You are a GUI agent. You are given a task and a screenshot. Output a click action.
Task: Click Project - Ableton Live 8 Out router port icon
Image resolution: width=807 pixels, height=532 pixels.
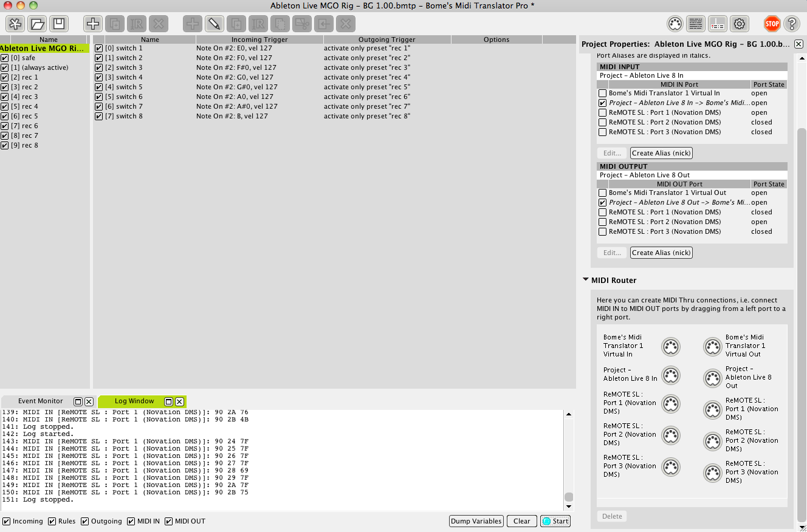tap(713, 378)
